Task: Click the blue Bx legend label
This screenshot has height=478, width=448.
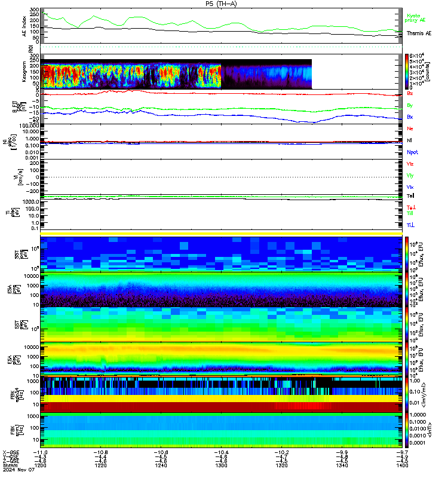Action: (410, 117)
